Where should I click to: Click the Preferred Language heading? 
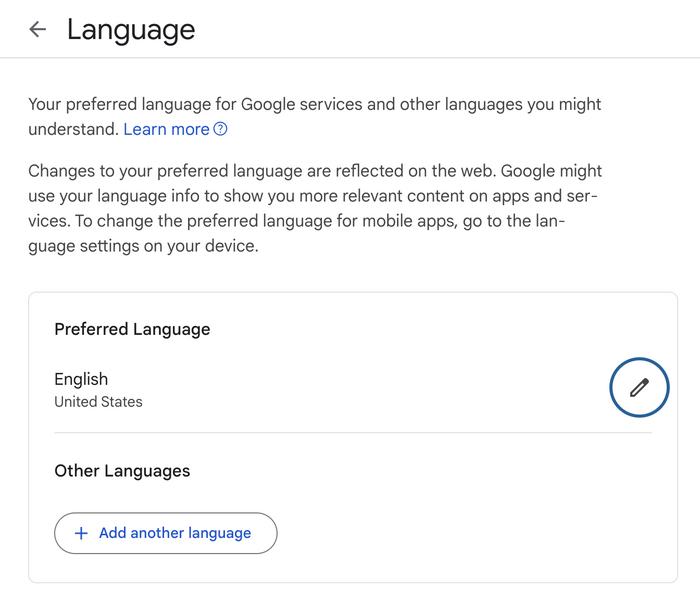tap(132, 329)
